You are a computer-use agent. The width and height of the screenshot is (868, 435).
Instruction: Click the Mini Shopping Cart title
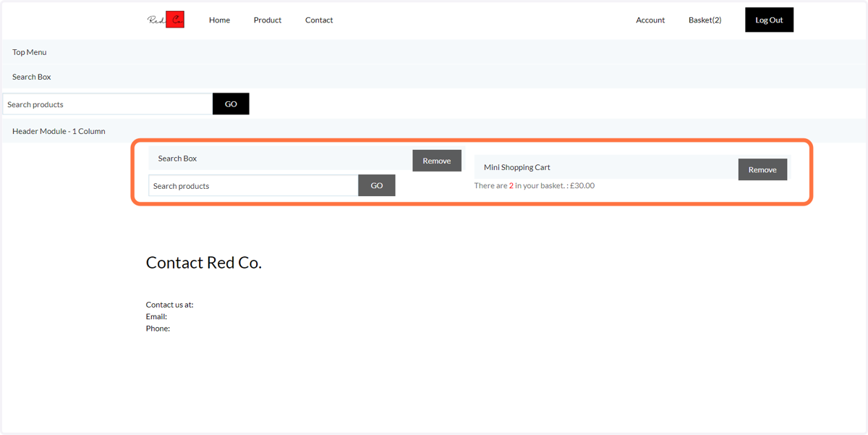[517, 167]
